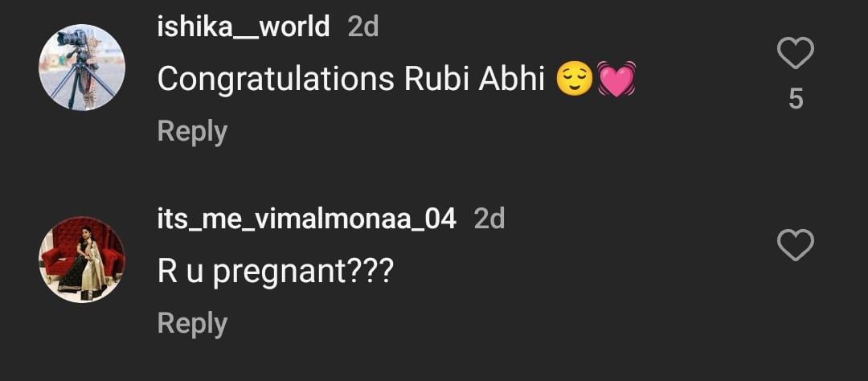Image resolution: width=868 pixels, height=381 pixels.
Task: Tap the pink beating heart emoji
Action: click(616, 80)
